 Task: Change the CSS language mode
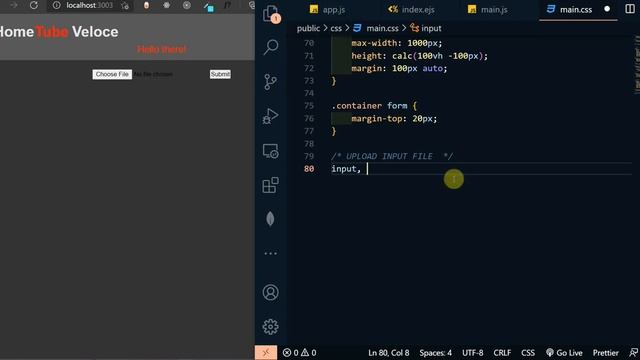pos(528,353)
